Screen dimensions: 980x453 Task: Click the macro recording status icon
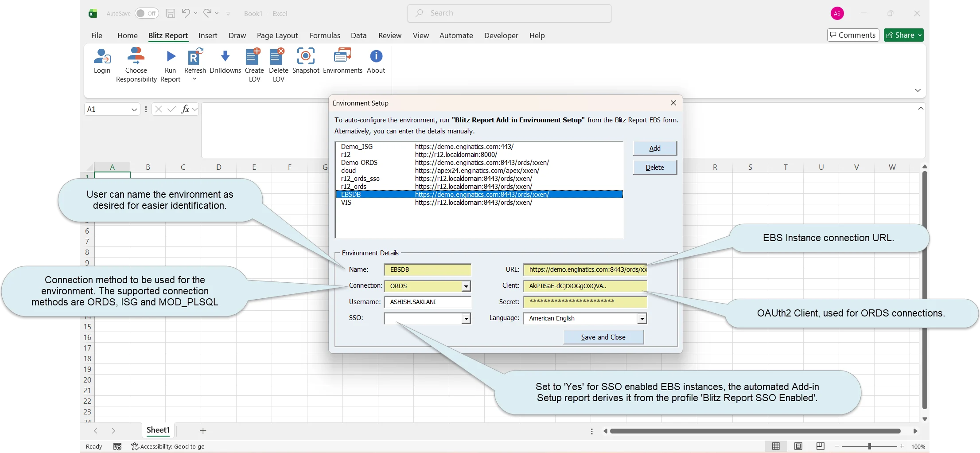117,446
